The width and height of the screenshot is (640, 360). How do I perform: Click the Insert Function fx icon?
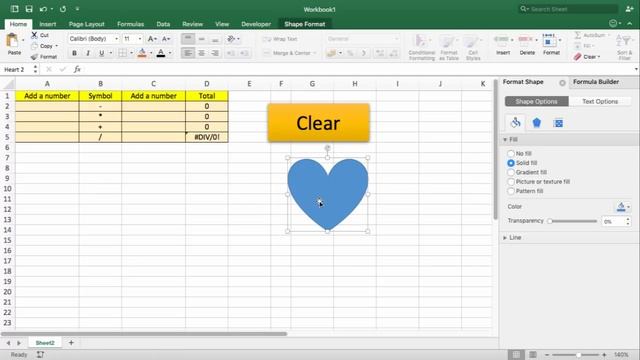coord(77,69)
